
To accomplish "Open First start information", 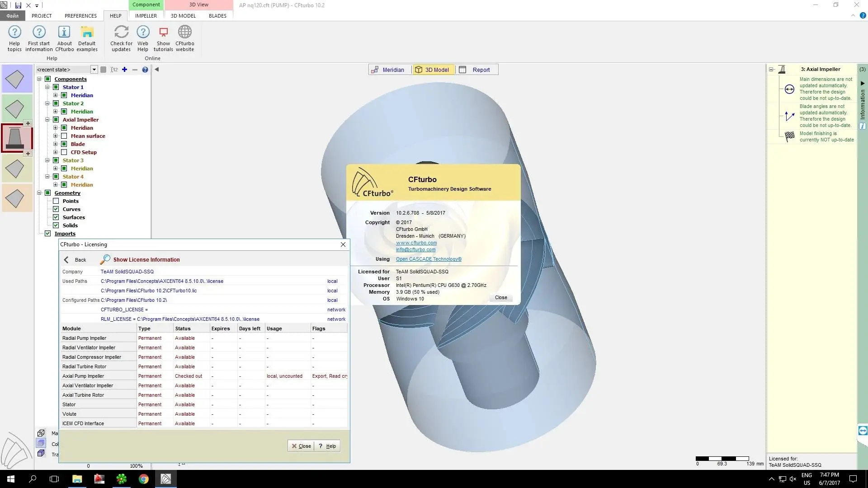I will (x=39, y=38).
